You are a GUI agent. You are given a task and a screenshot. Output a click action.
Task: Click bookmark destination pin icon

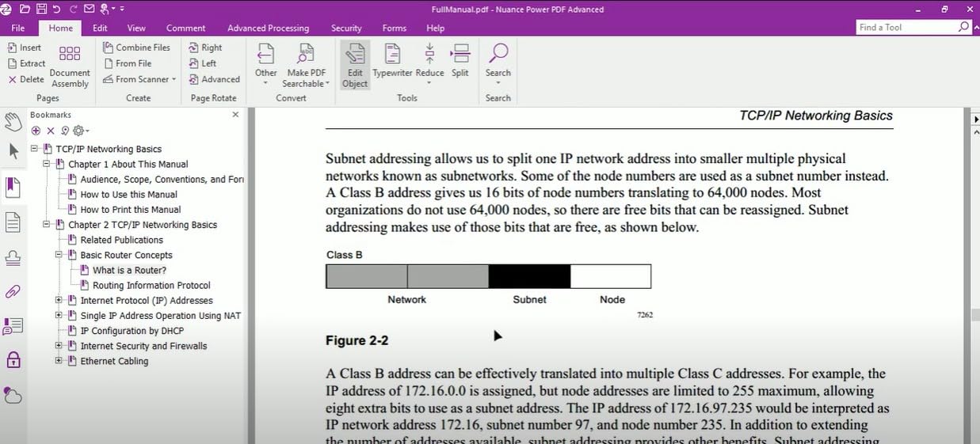65,131
